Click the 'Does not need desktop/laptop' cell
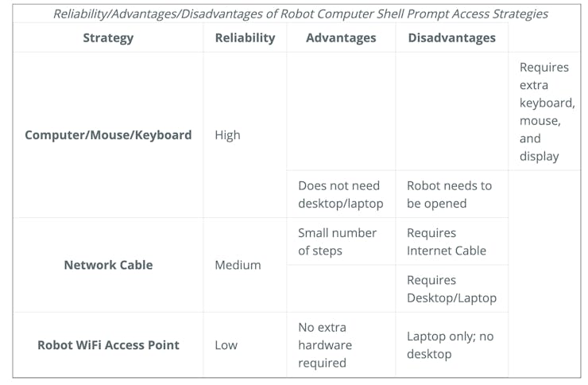 pos(340,194)
